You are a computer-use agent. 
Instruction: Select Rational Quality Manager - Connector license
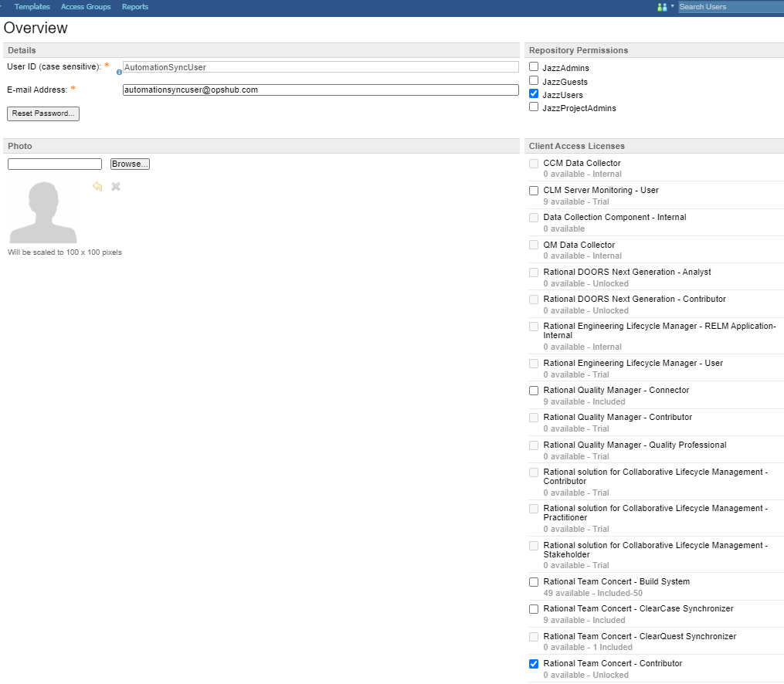pyautogui.click(x=534, y=391)
